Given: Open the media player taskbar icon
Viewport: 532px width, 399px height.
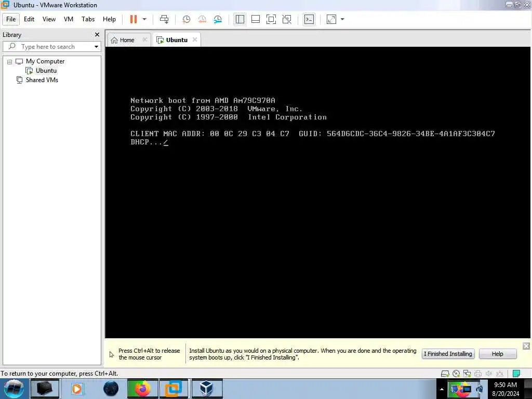Looking at the screenshot, I should 77,389.
